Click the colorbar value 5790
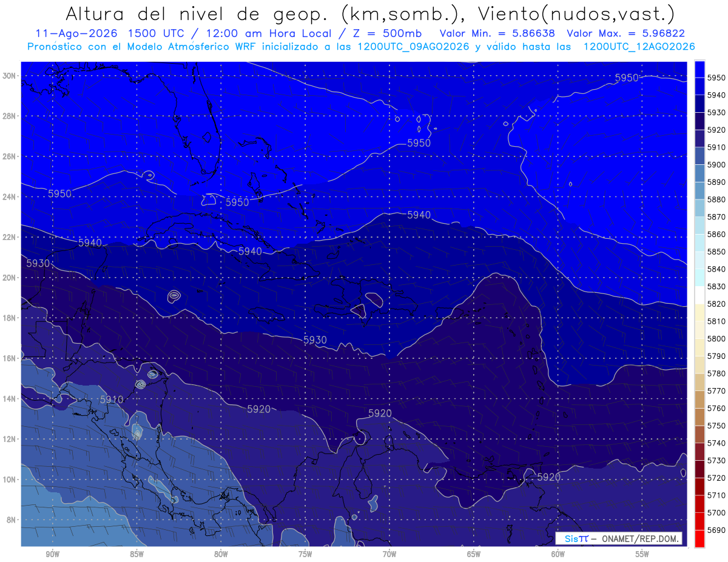This screenshot has width=728, height=562. (716, 356)
